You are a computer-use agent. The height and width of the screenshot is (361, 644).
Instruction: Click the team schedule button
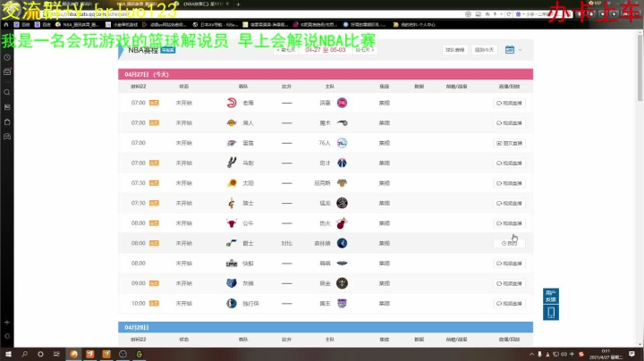pos(454,50)
